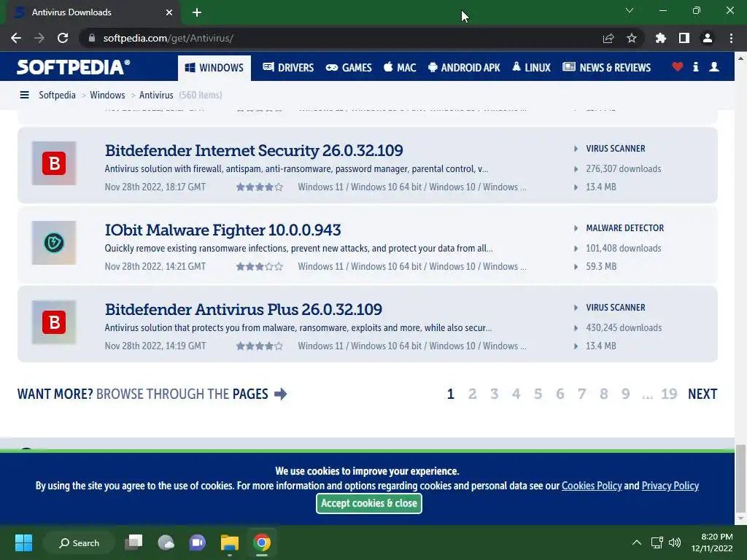
Task: Go to page 5 of results
Action: coord(538,394)
